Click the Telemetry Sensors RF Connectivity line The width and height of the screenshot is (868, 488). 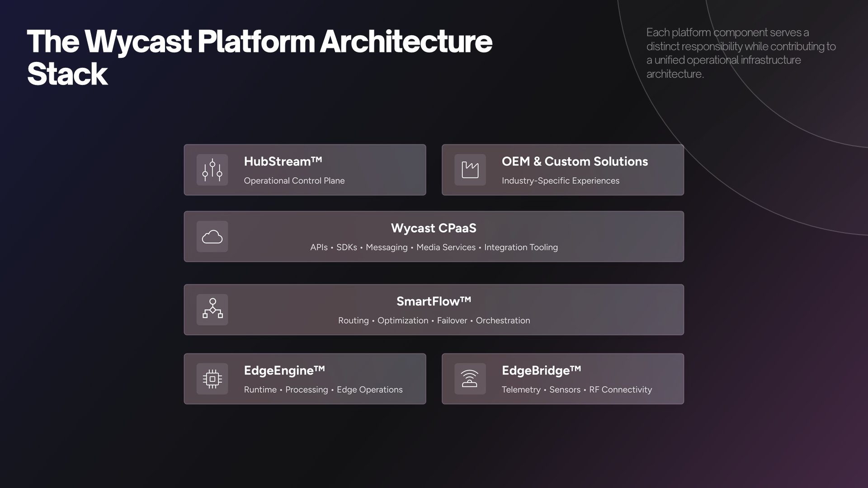coord(577,389)
